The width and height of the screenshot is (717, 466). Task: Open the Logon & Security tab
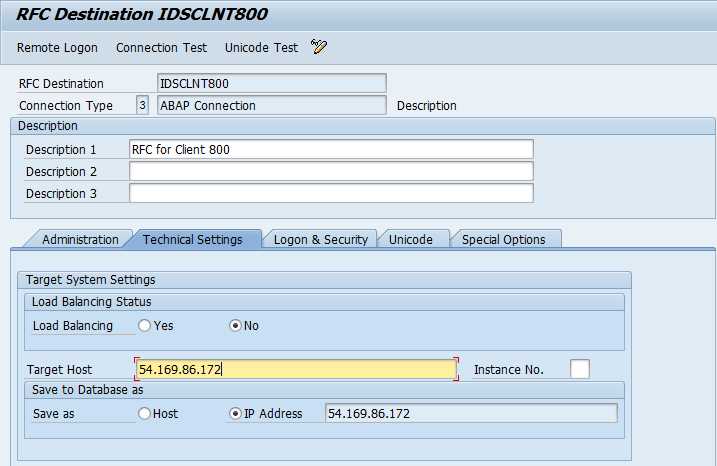point(321,240)
